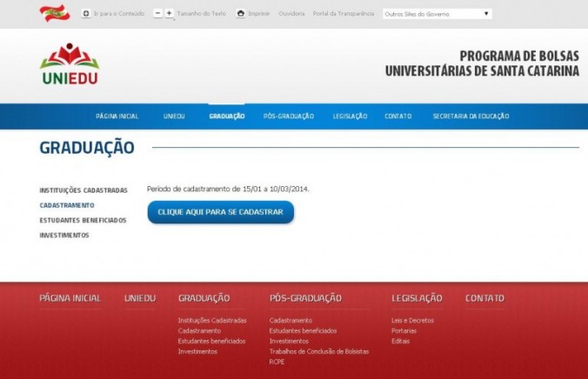Click footer heading UNIEDU
The width and height of the screenshot is (588, 379).
click(140, 298)
